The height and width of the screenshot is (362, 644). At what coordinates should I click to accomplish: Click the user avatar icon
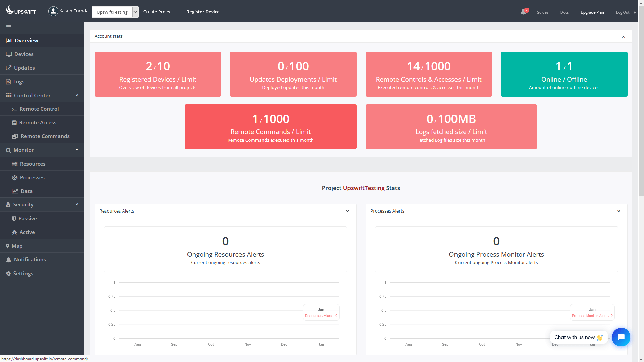53,11
